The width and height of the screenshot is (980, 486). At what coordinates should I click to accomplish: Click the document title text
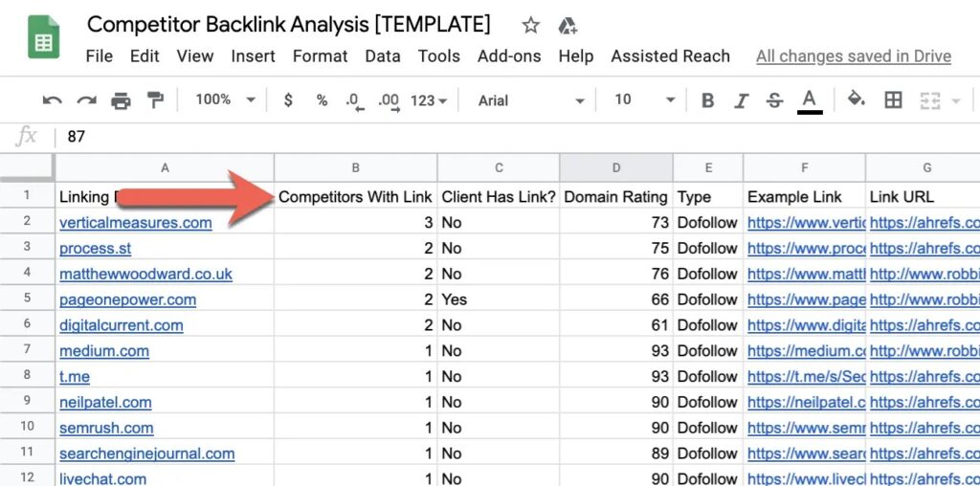(289, 25)
